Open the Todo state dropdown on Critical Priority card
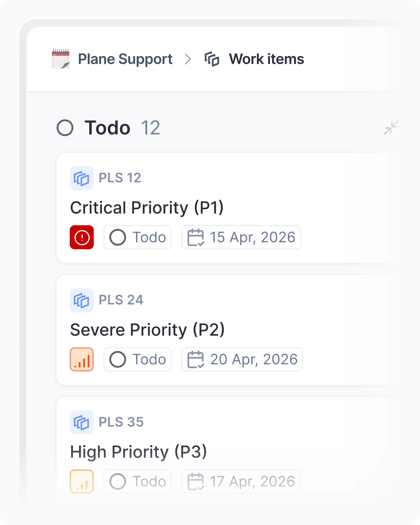Image resolution: width=420 pixels, height=525 pixels. coord(138,237)
